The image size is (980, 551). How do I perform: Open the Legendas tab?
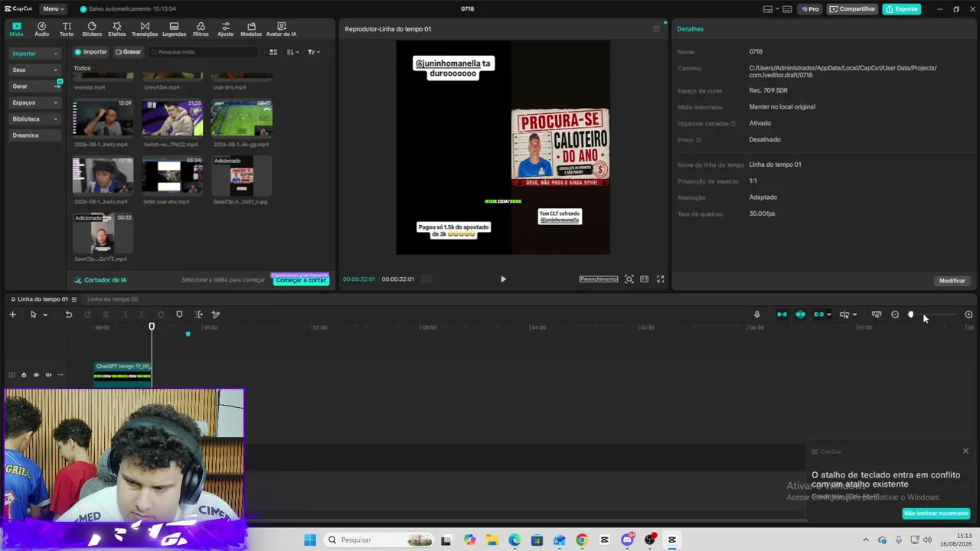click(174, 29)
